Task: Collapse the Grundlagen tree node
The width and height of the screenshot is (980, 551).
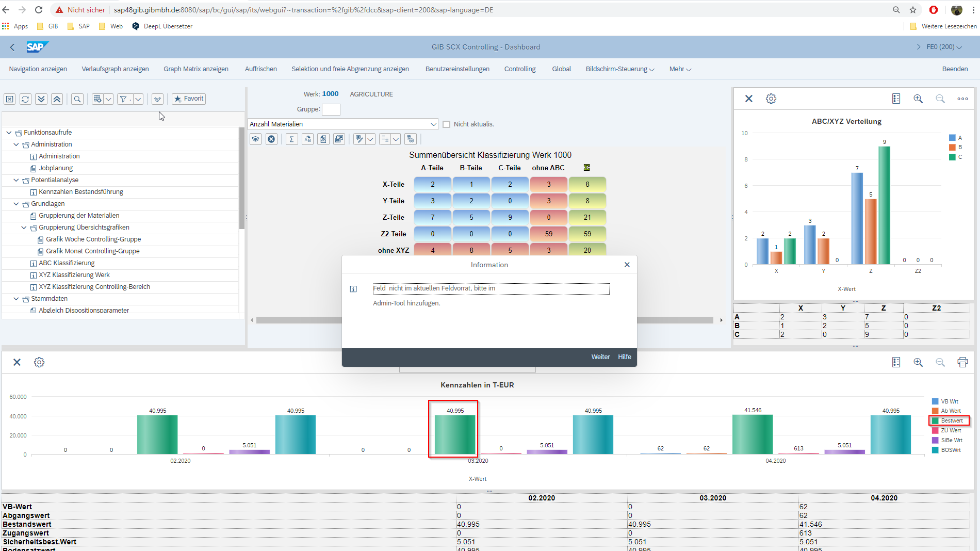Action: tap(17, 204)
